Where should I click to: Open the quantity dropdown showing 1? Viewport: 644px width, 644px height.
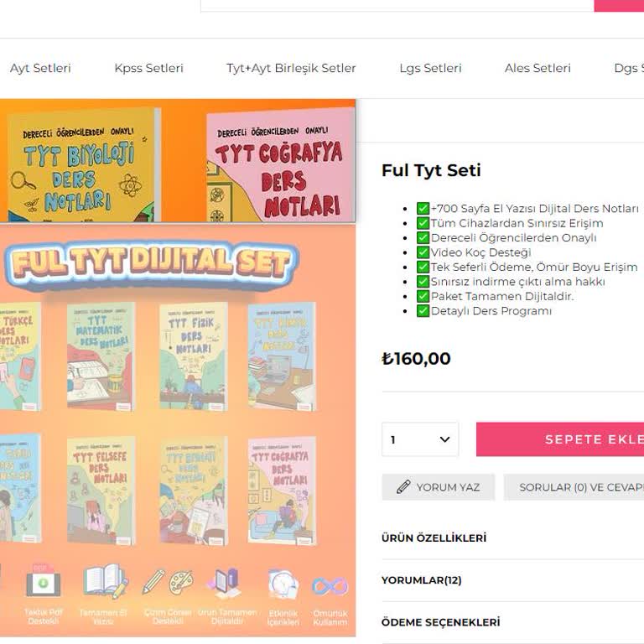pyautogui.click(x=420, y=439)
